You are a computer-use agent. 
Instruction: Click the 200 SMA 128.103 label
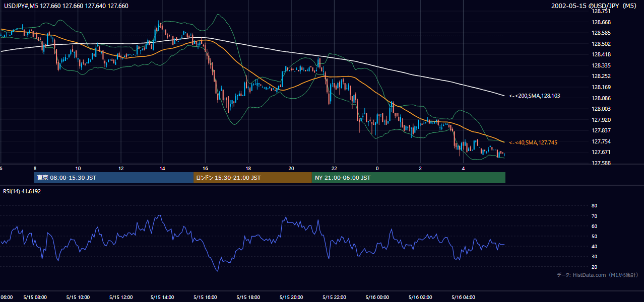534,96
